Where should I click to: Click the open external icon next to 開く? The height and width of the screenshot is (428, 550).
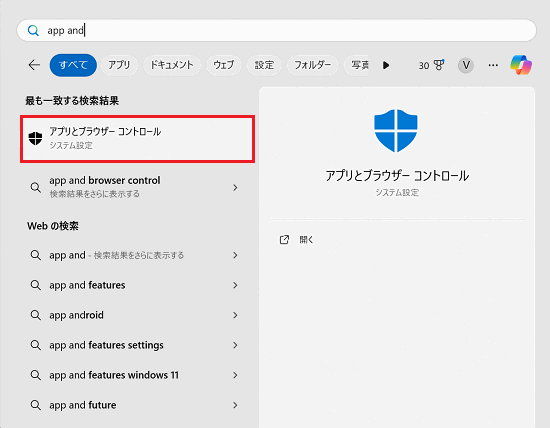point(284,240)
